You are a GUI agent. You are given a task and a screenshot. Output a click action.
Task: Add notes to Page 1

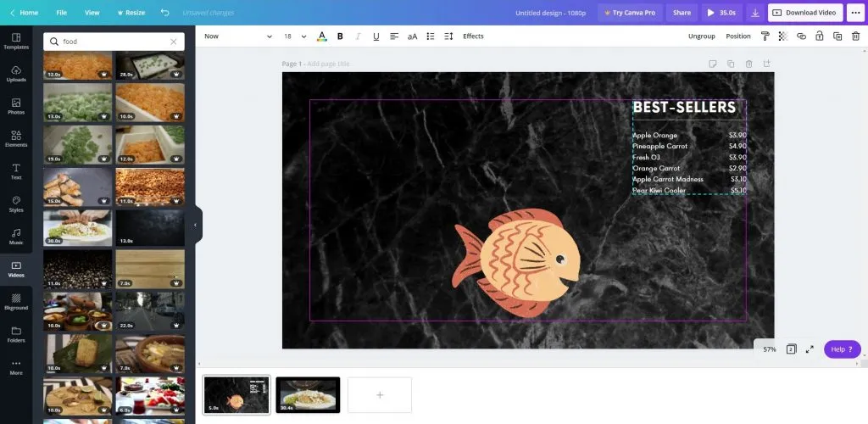[712, 64]
